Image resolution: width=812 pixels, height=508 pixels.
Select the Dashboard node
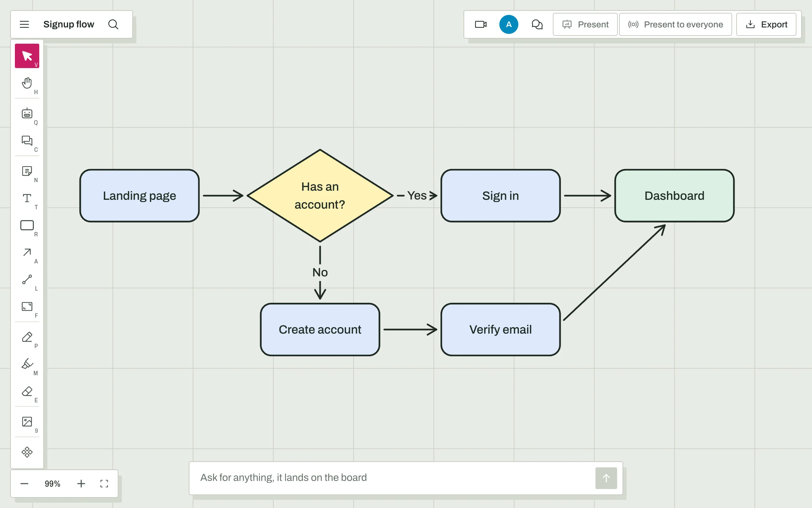(x=674, y=196)
